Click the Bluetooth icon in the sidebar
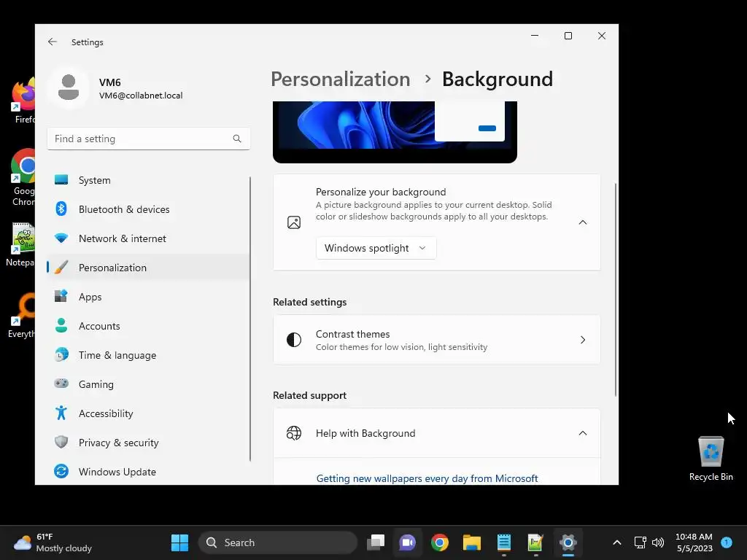 (61, 209)
